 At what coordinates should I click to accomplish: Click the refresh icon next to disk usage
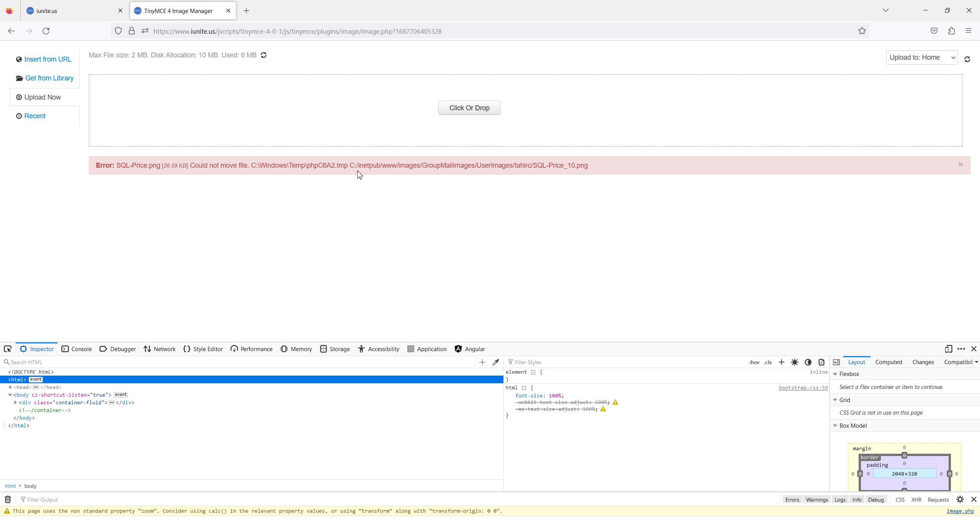pyautogui.click(x=264, y=55)
